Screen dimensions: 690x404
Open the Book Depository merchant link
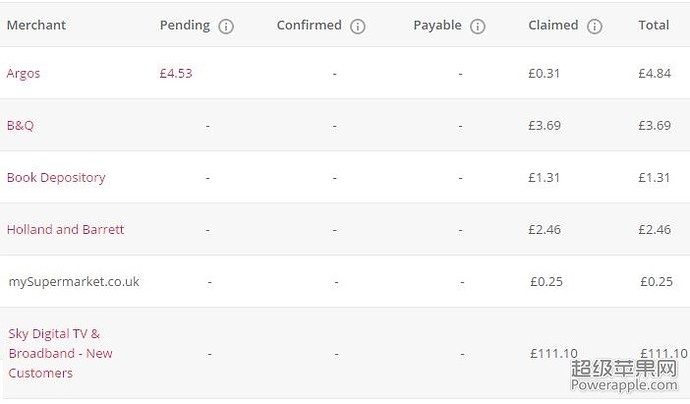56,177
